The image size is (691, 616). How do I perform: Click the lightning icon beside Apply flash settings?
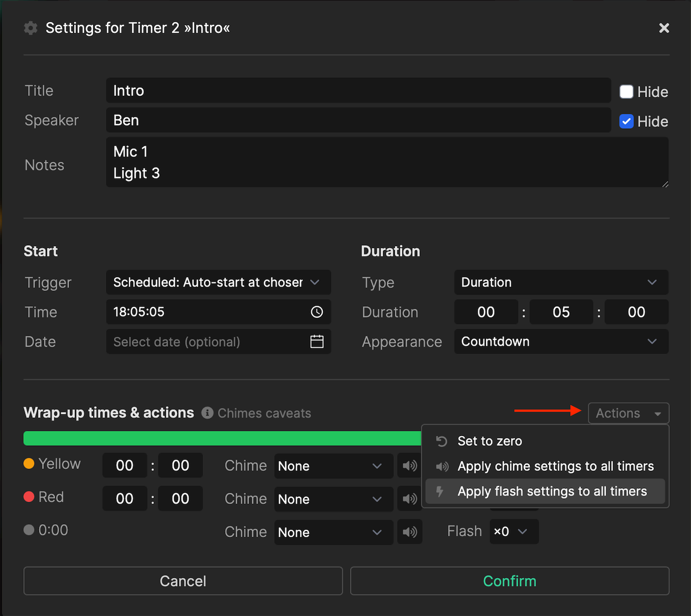(x=440, y=491)
